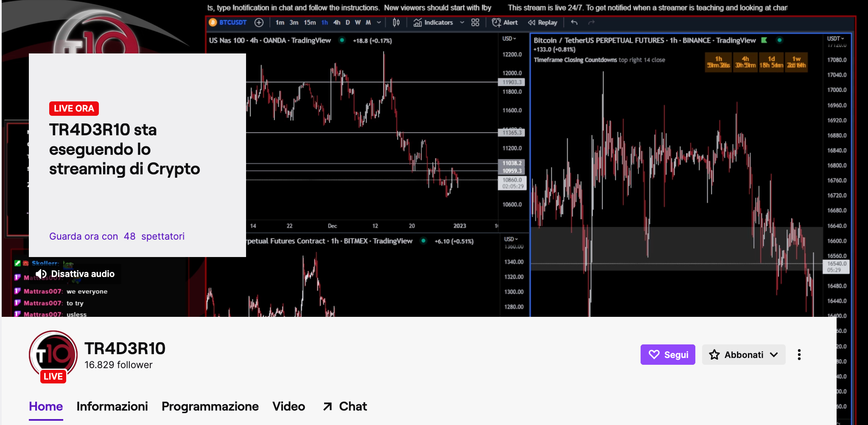Click the Dec date label on time axis
Image resolution: width=868 pixels, height=425 pixels.
[332, 226]
